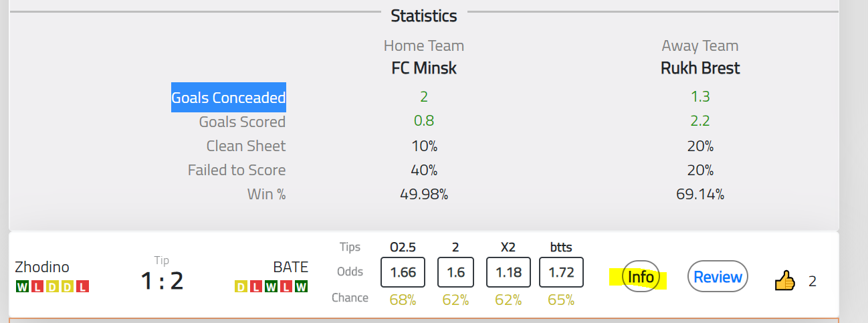Click the 68% chance value
Image resolution: width=868 pixels, height=323 pixels.
click(401, 300)
